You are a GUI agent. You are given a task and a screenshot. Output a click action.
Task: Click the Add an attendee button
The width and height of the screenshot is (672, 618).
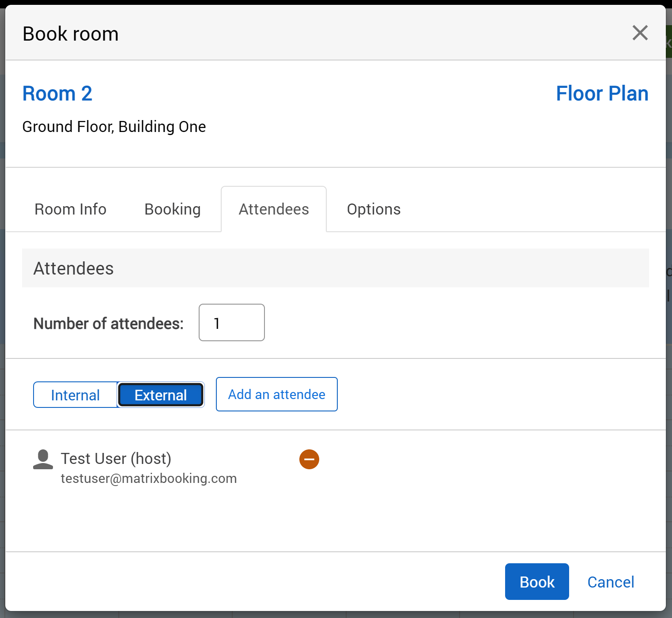tap(277, 394)
